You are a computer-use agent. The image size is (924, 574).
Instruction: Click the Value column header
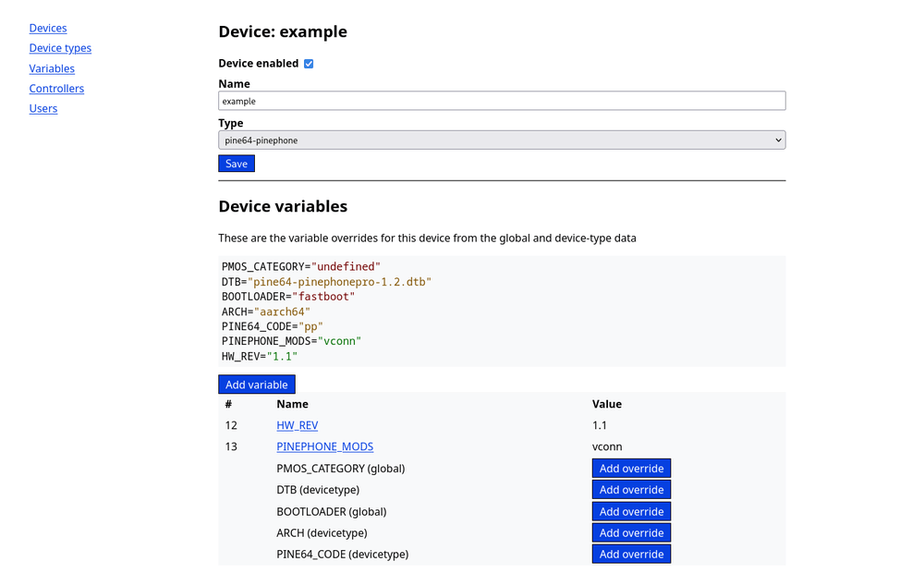coord(607,404)
